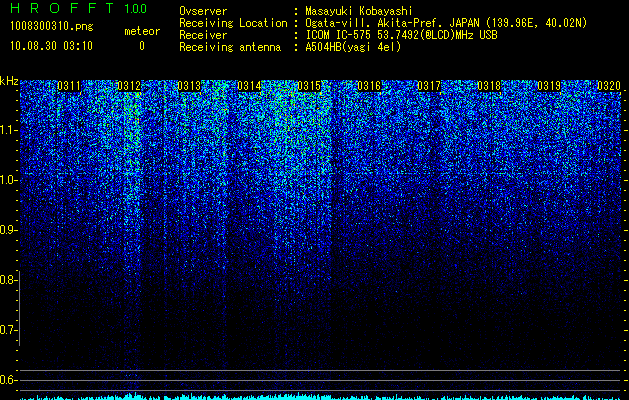Image resolution: width=629 pixels, height=400 pixels.
Task: Click the 0319 time marker
Action: tap(549, 86)
